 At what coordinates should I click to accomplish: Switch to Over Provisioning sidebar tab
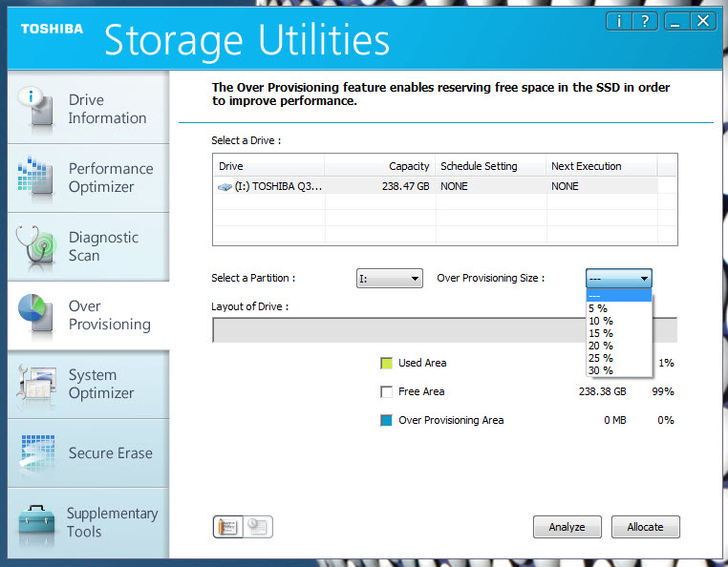tap(88, 316)
